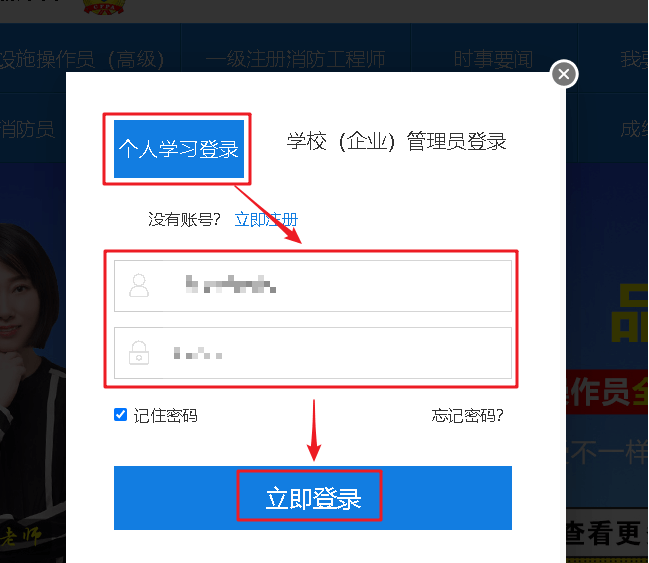The width and height of the screenshot is (649, 563).
Task: Click the emblem logo at top
Action: tap(104, 7)
